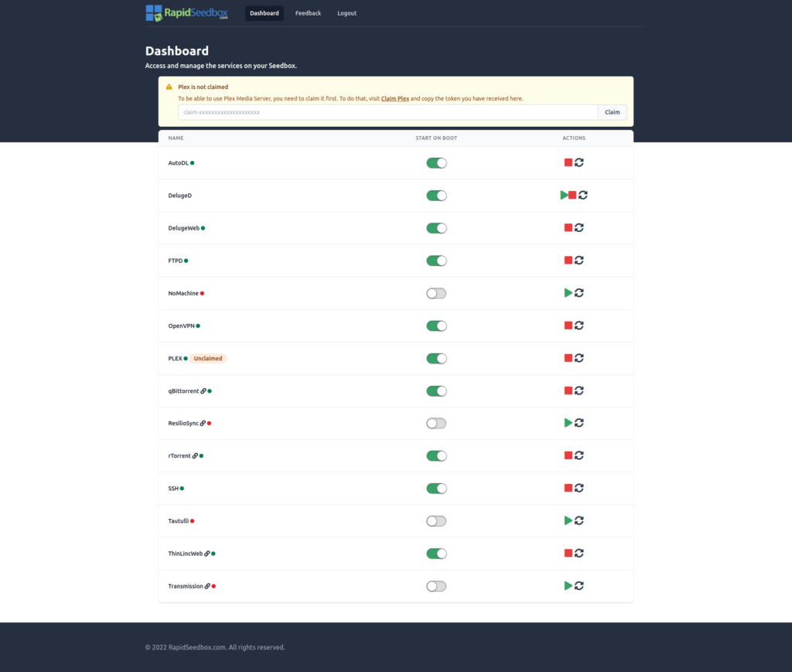Toggle FTPD start on boot switch
The height and width of the screenshot is (672, 792).
tap(436, 261)
